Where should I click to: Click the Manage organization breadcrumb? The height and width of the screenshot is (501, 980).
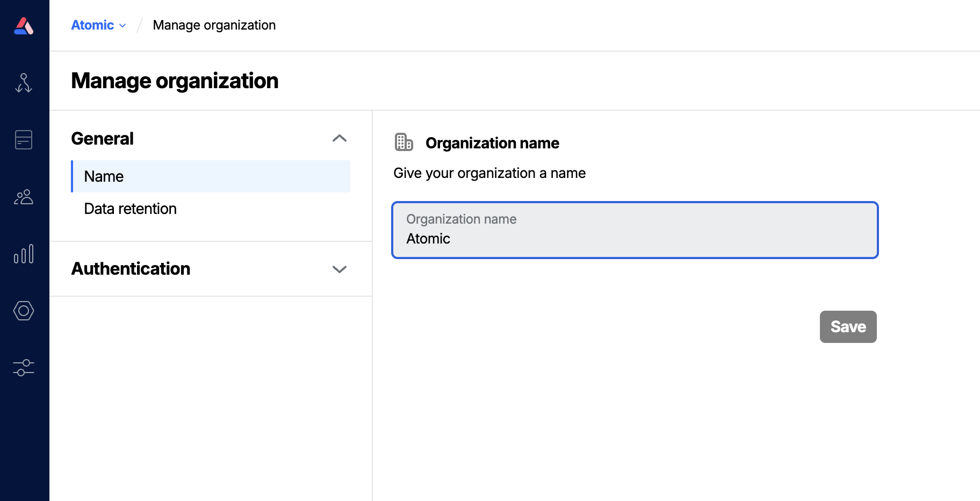[x=214, y=25]
